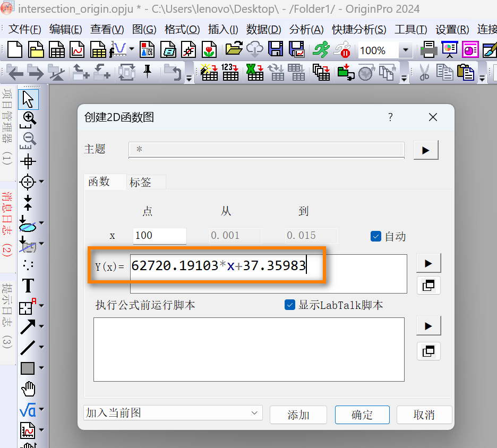
Task: Click the New Project toolbar icon
Action: (x=15, y=50)
